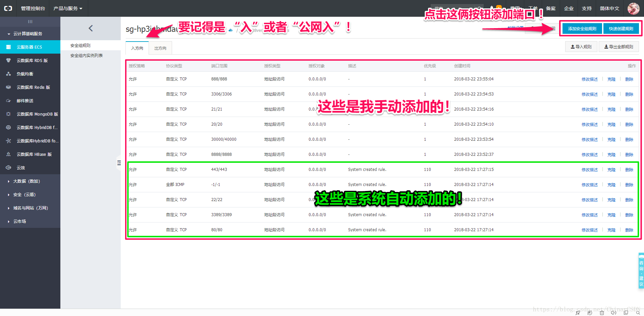Open the 产品与服务 dropdown

(68, 8)
